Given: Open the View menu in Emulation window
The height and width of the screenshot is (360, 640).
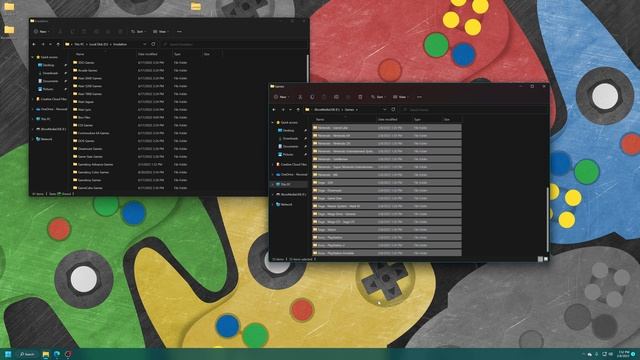Looking at the screenshot, I should click(160, 31).
